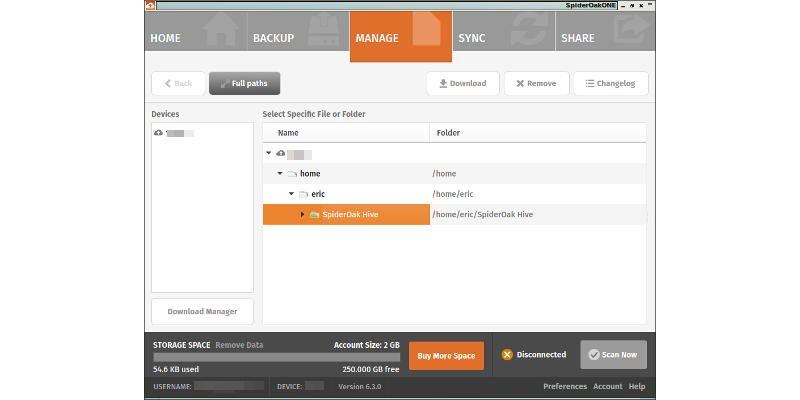Viewport: 800px width, 400px height.
Task: Click the Back button
Action: tap(178, 84)
